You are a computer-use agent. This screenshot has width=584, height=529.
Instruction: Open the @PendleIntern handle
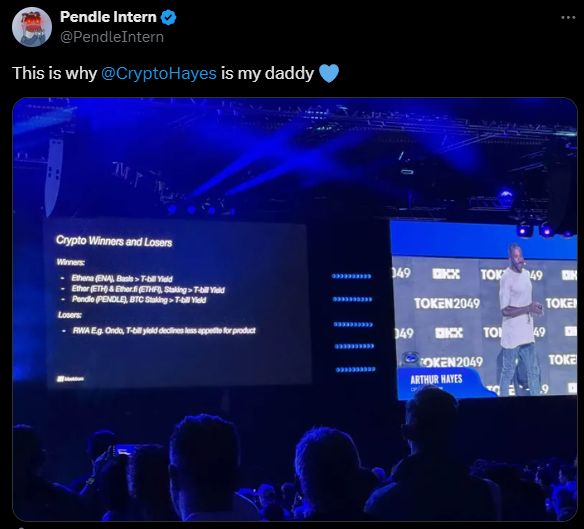[x=112, y=37]
